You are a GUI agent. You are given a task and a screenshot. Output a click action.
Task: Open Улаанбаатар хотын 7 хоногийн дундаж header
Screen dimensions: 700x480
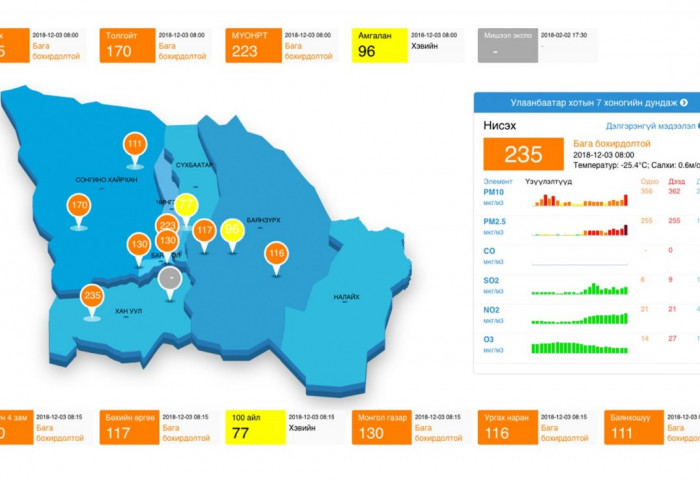click(587, 103)
